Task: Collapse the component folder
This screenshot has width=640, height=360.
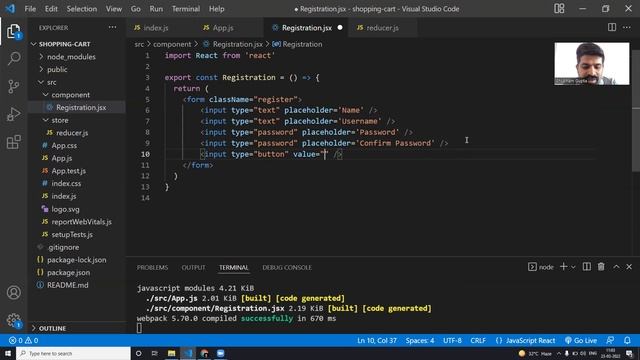Action: click(70, 95)
